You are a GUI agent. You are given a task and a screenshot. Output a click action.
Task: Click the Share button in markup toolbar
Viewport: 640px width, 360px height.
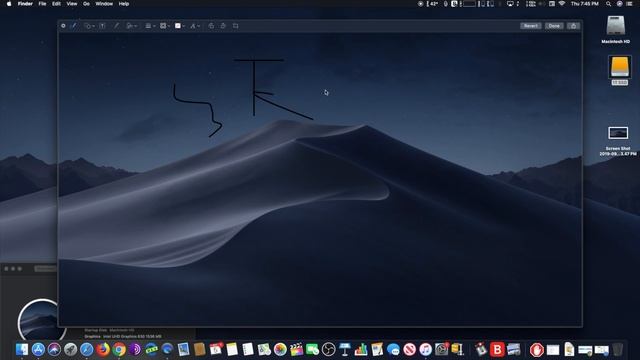(x=573, y=26)
